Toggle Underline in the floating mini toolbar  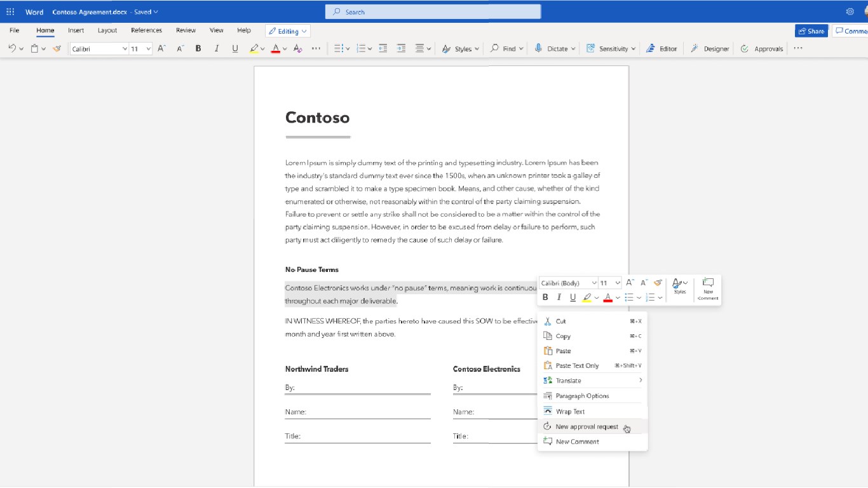(573, 297)
